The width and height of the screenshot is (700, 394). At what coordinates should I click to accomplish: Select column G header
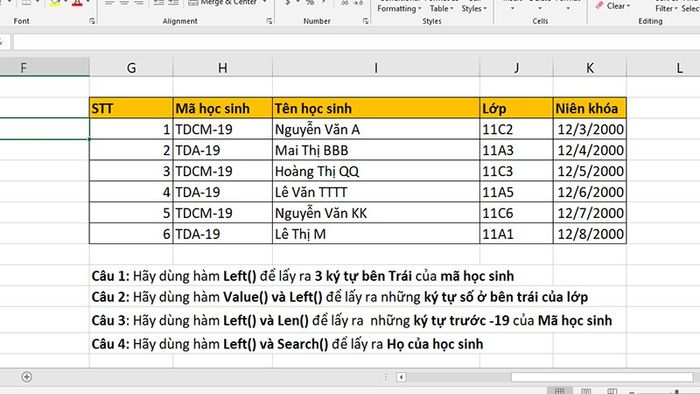click(131, 67)
